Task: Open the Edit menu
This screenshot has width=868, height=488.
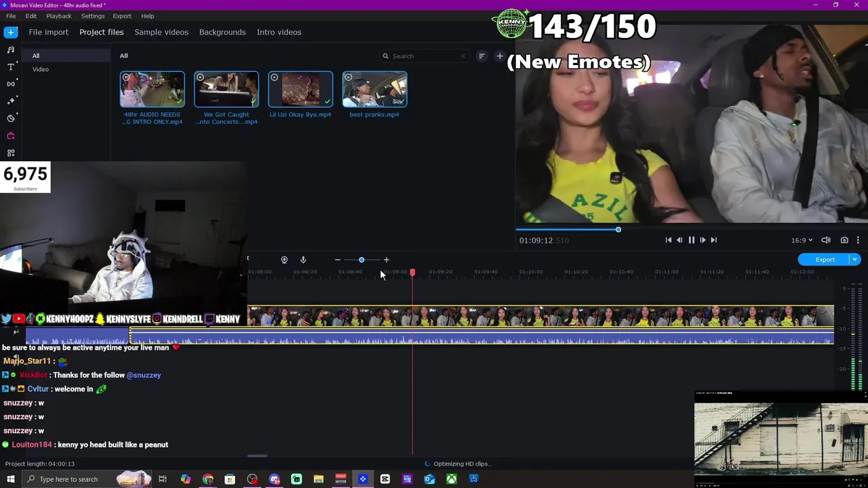Action: (31, 16)
